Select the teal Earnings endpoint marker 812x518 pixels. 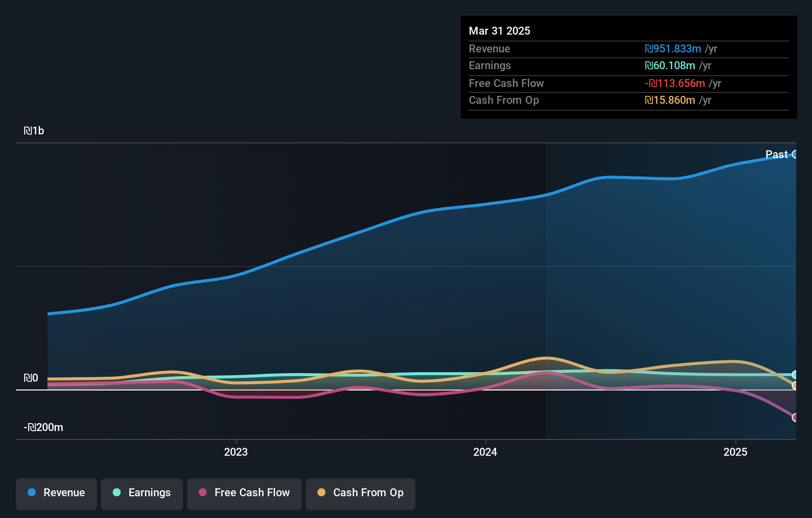(795, 375)
